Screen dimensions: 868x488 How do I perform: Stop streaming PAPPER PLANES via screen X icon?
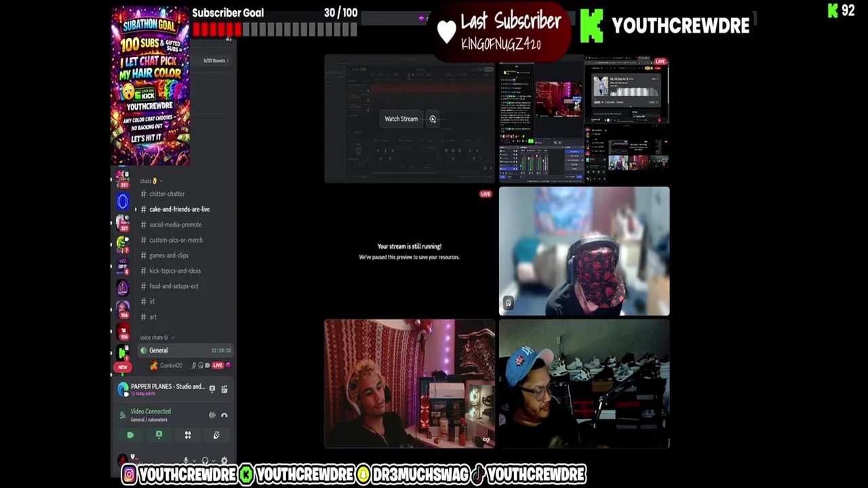pyautogui.click(x=212, y=389)
